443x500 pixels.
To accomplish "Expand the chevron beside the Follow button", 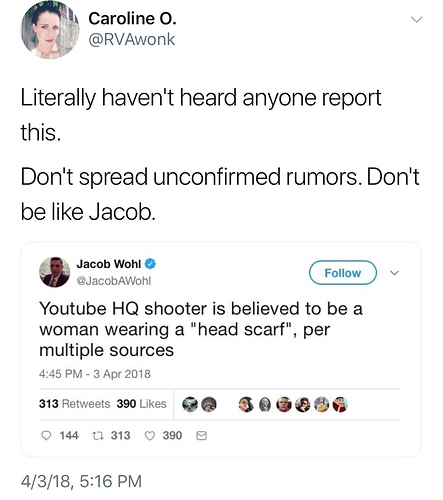I will (x=394, y=273).
